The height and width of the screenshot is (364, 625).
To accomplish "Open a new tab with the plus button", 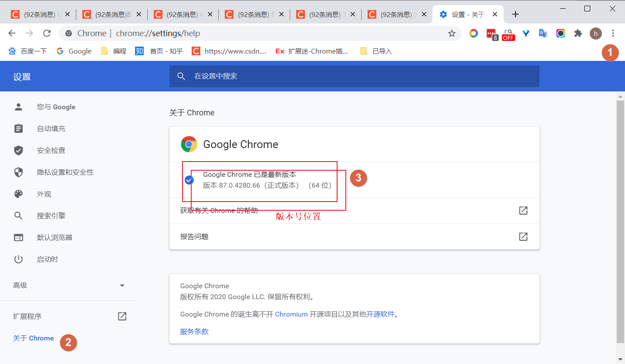I will 516,14.
